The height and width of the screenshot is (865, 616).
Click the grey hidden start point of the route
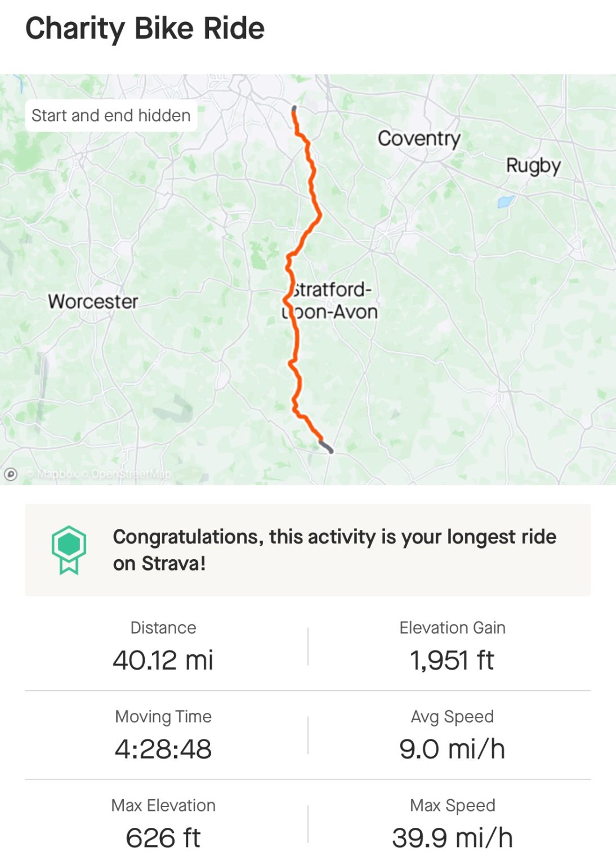tap(294, 109)
